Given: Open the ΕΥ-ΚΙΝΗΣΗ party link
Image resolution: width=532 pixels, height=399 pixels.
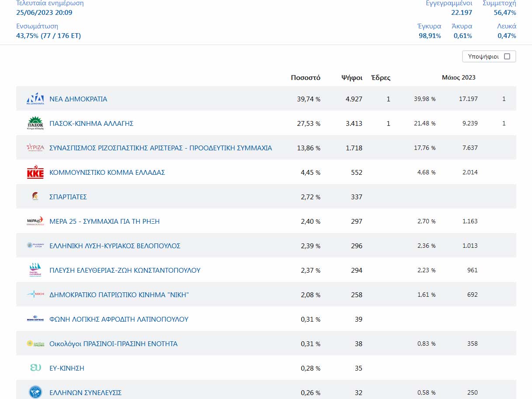Looking at the screenshot, I should (x=67, y=368).
